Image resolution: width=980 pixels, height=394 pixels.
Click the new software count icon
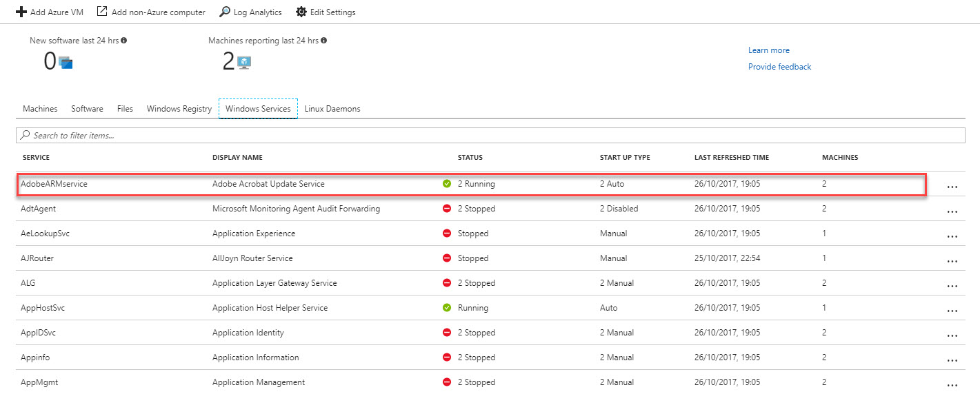coord(66,63)
